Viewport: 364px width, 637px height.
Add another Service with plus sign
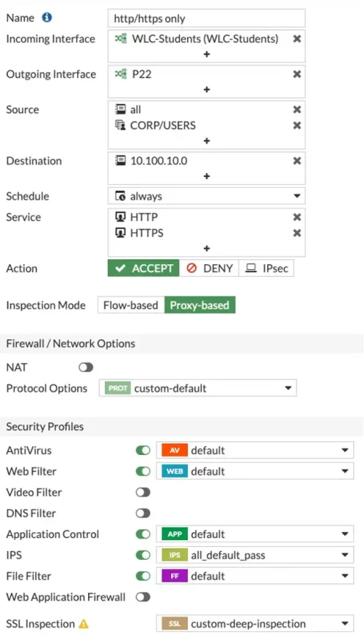pos(206,248)
